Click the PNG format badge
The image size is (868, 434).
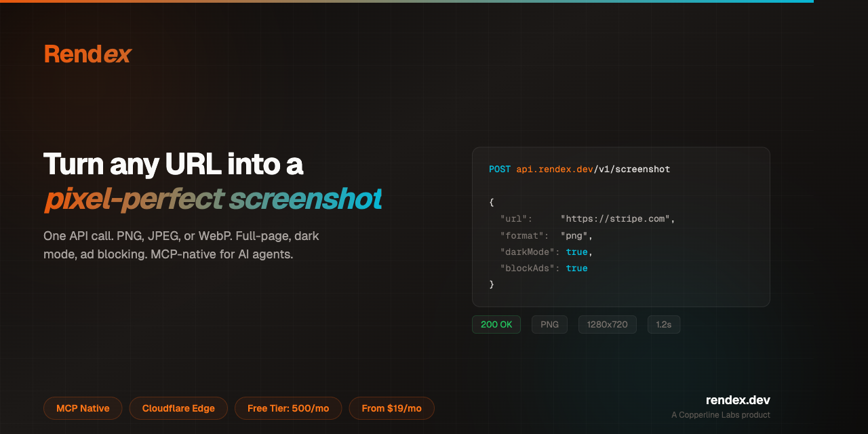click(549, 324)
